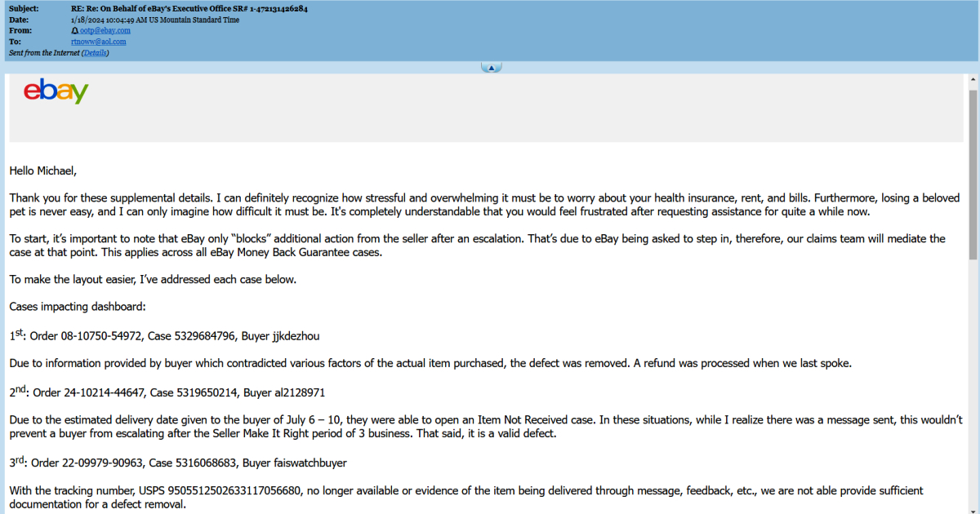
Task: Open the sender link ootp@ebay.com
Action: coord(105,30)
